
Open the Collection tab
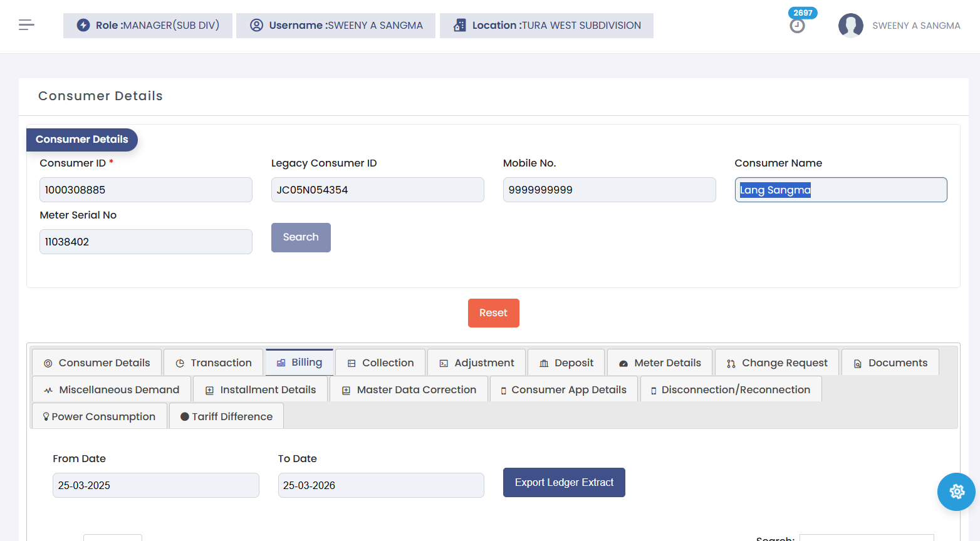380,363
